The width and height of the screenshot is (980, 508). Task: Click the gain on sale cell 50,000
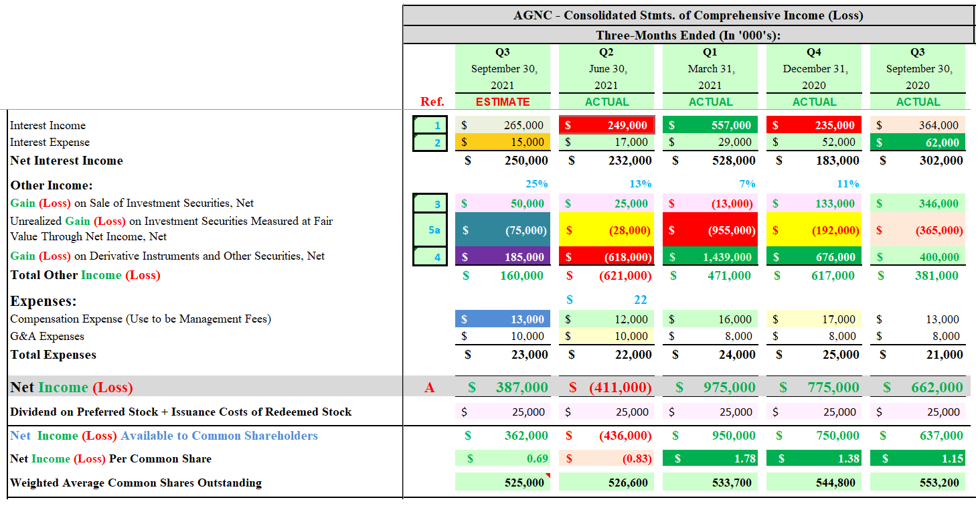point(503,203)
